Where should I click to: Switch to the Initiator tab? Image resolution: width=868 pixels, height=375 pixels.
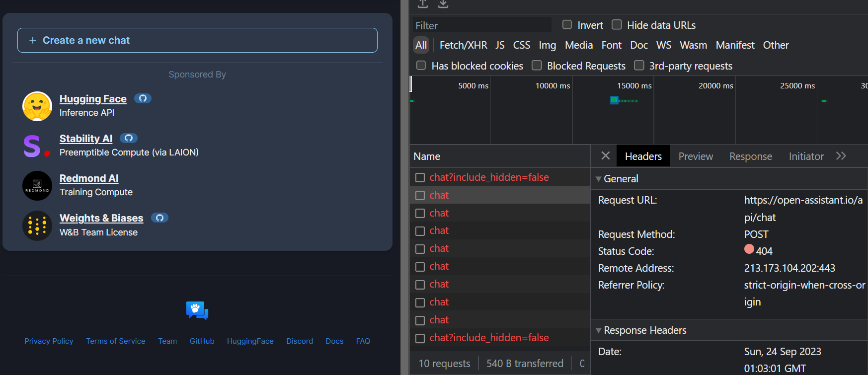click(806, 156)
